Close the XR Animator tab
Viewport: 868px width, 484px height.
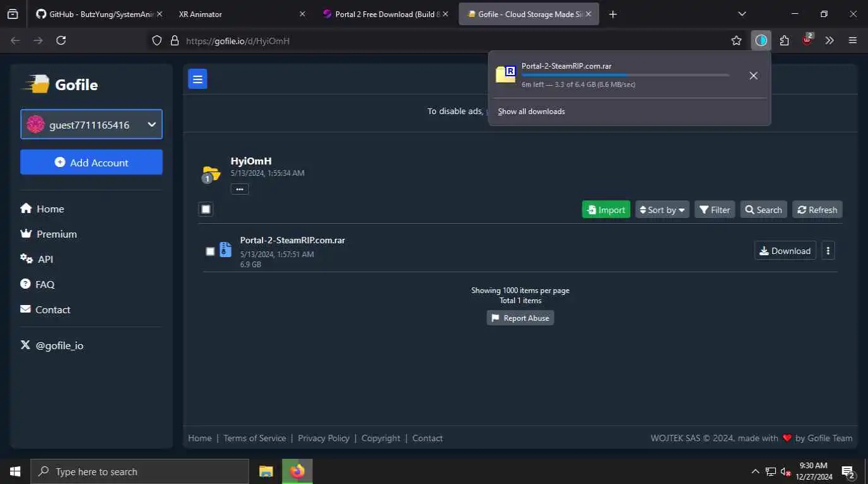point(302,14)
